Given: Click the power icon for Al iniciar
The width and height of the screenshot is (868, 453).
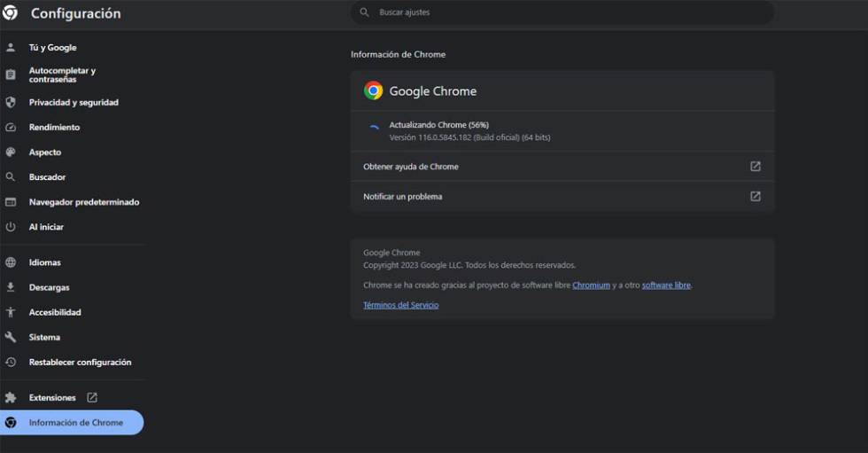Looking at the screenshot, I should (x=11, y=227).
